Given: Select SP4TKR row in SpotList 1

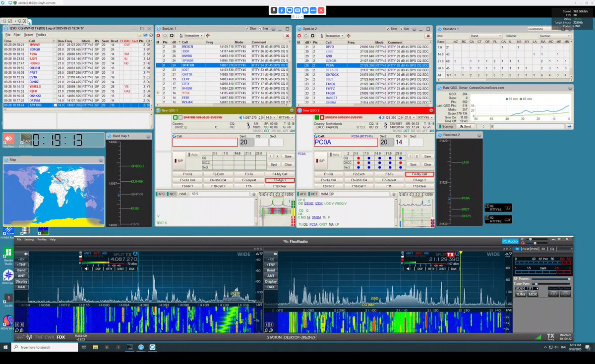Looking at the screenshot, I should (223, 65).
